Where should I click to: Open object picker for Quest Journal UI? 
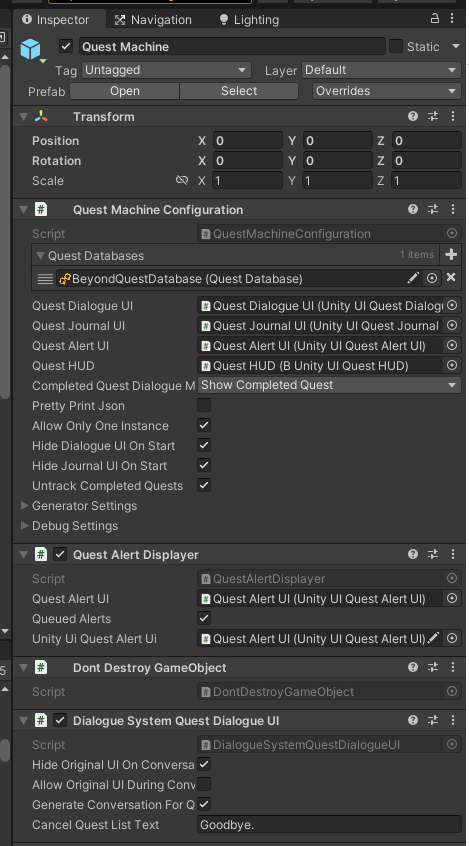[x=452, y=325]
